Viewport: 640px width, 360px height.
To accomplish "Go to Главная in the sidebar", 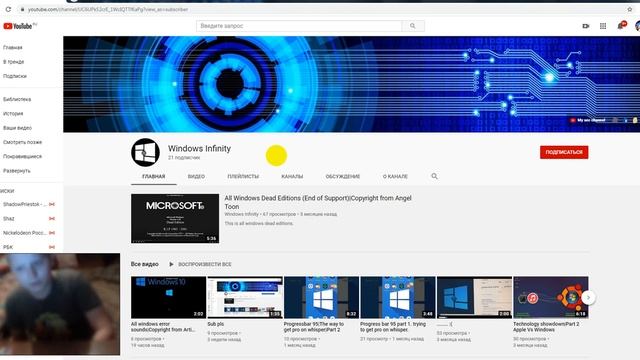I will coord(13,47).
